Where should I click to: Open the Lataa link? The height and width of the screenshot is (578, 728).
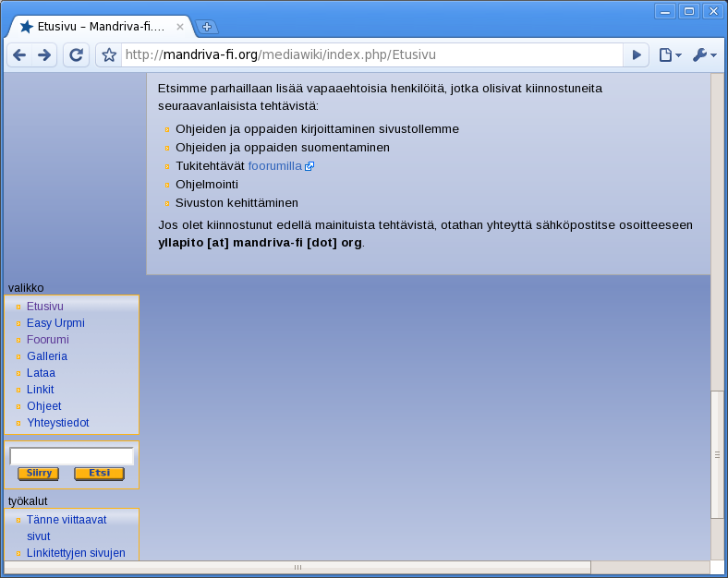point(41,373)
